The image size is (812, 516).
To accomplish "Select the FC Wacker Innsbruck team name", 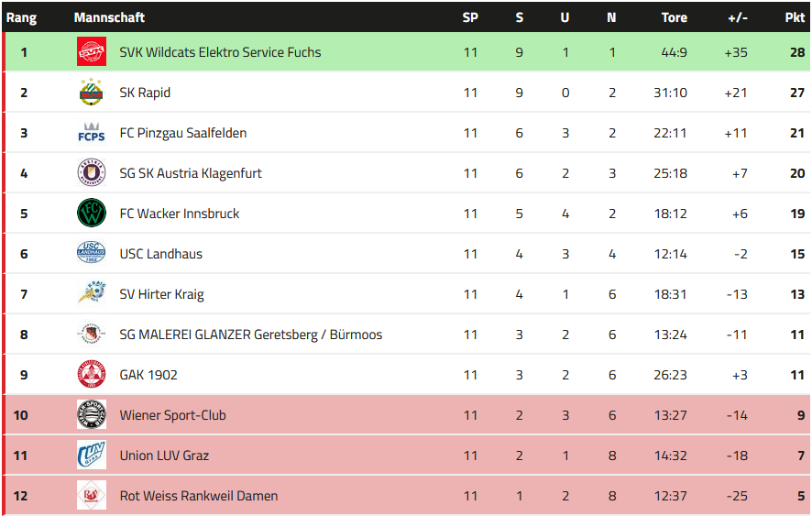I will click(179, 214).
